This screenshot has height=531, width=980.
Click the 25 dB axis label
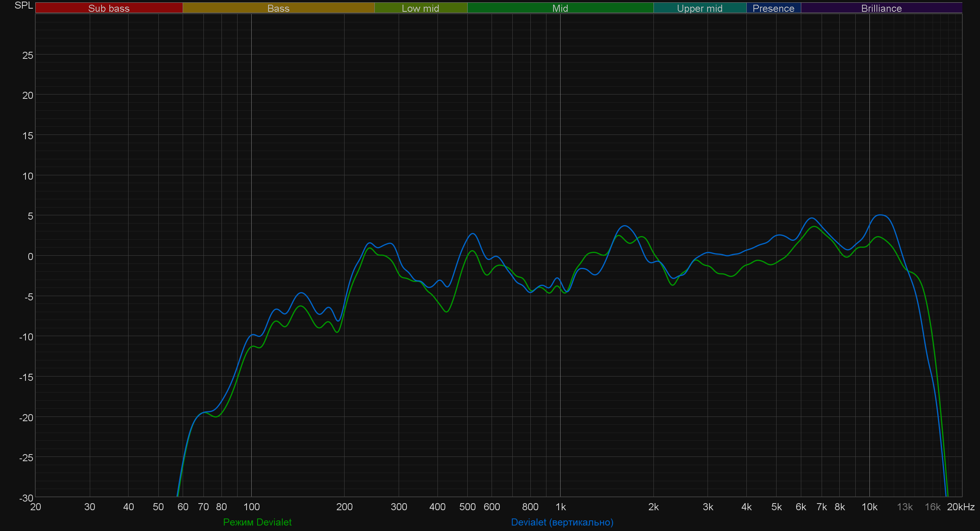coord(28,55)
